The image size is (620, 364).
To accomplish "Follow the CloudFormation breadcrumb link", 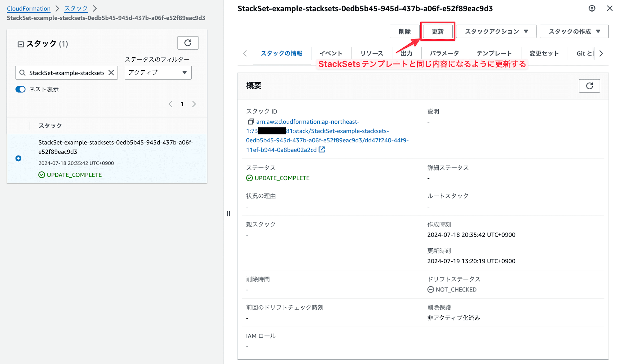I will [29, 8].
